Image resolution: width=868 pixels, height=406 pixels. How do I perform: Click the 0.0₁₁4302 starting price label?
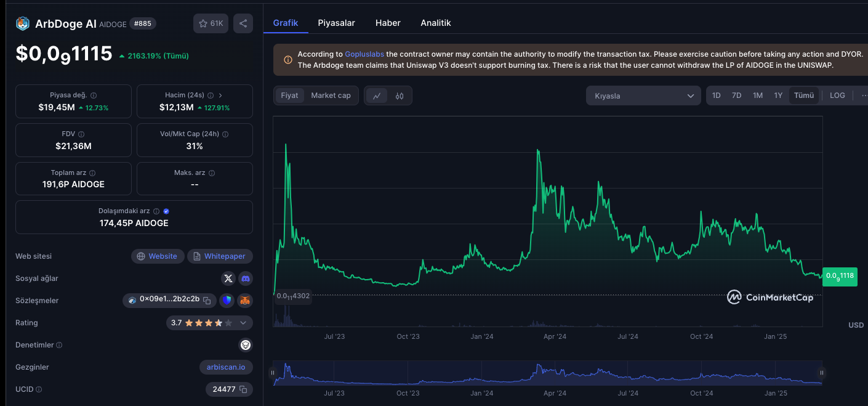[x=293, y=296]
